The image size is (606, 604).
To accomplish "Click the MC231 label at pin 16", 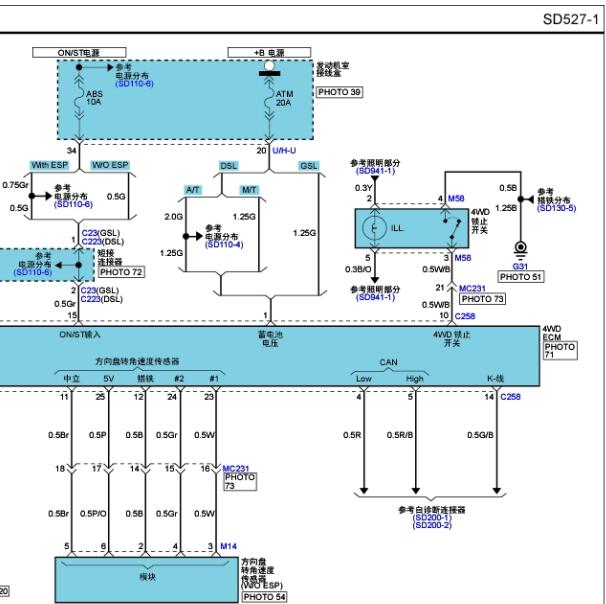I will click(x=236, y=468).
